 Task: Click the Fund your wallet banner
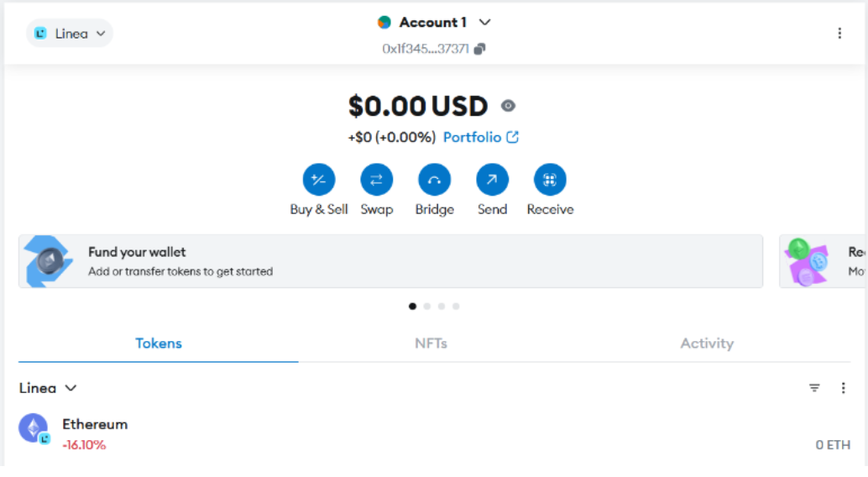click(x=390, y=261)
